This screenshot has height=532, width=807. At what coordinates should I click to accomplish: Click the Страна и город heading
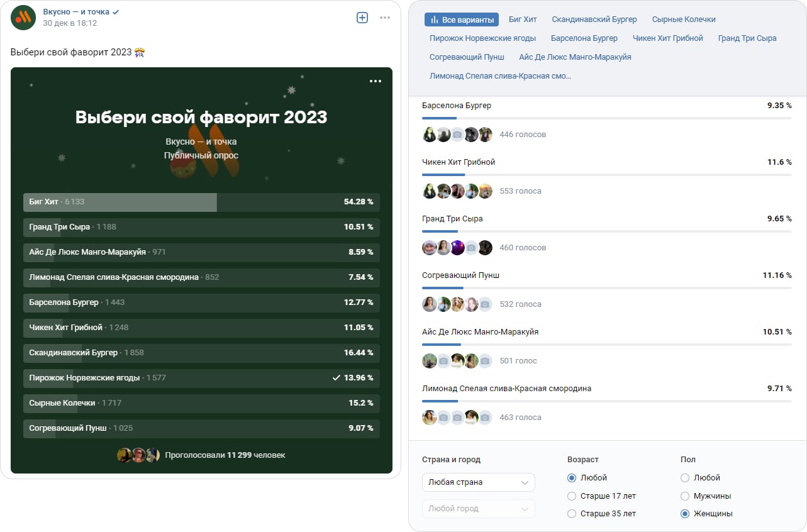(451, 460)
